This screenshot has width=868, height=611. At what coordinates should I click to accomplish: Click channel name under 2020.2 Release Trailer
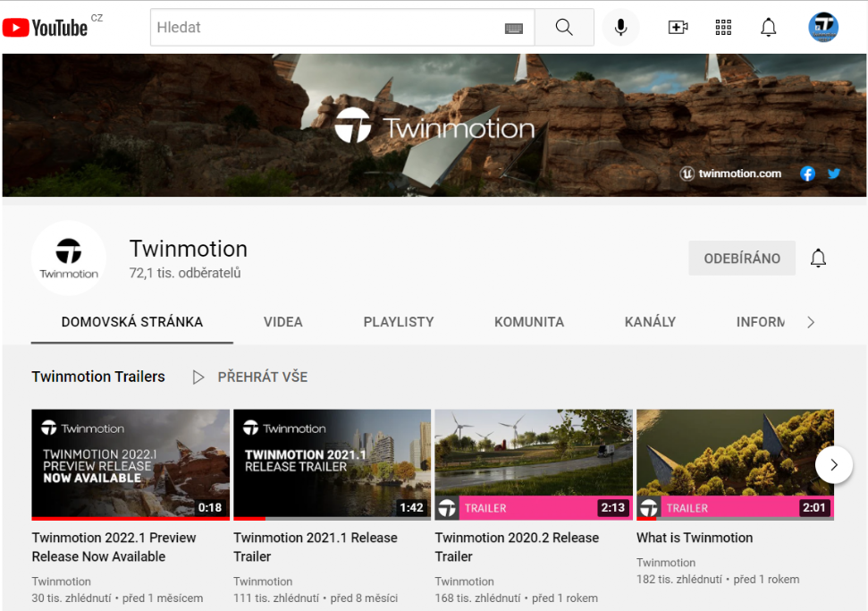465,581
